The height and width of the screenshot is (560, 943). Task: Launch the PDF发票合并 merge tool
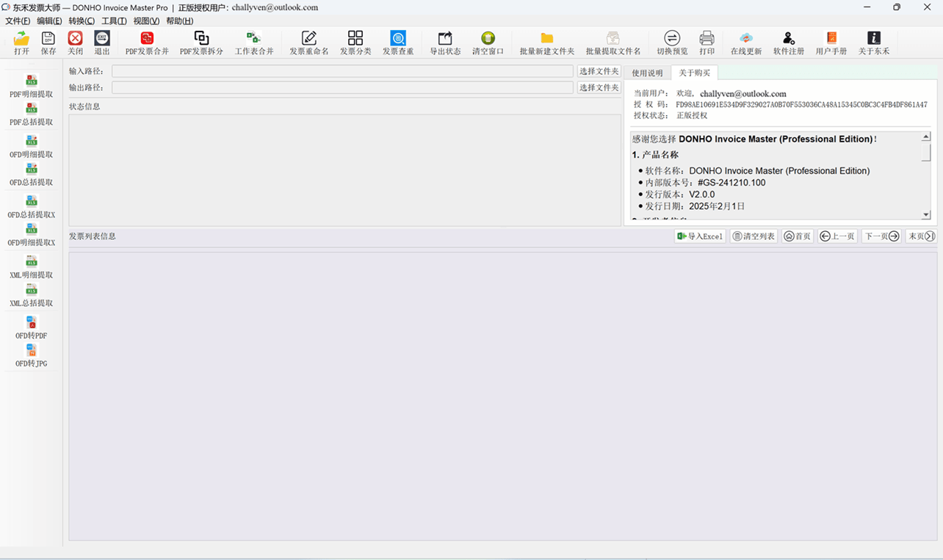pyautogui.click(x=147, y=43)
